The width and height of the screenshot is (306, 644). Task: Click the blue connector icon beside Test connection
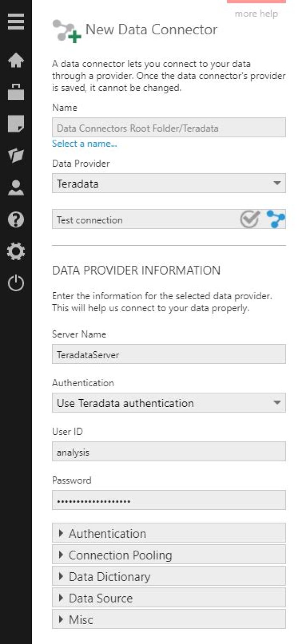[276, 219]
